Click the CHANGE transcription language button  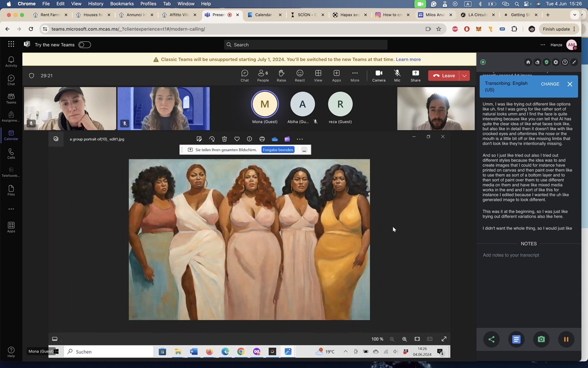pos(550,84)
